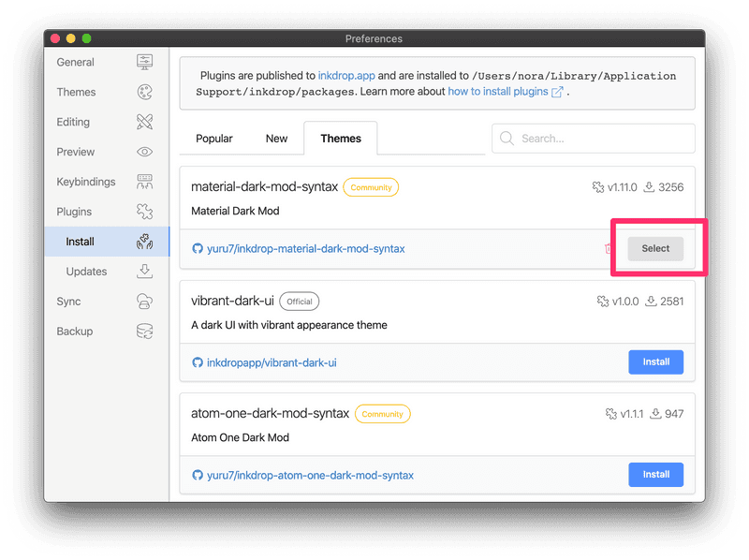Open the 'how to install plugins' link
Viewport: 749px width, 560px height.
(498, 92)
